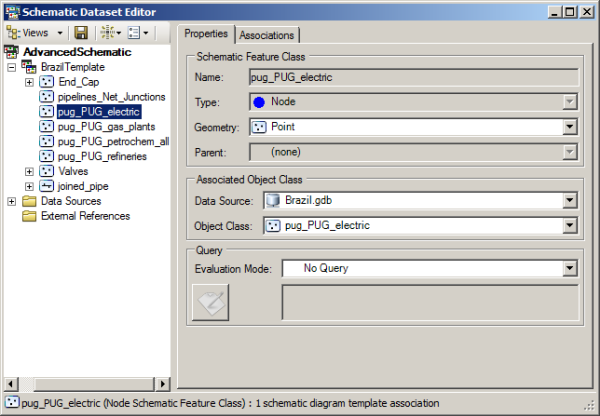Minimize the Schematic Dataset Editor window

[x=554, y=12]
